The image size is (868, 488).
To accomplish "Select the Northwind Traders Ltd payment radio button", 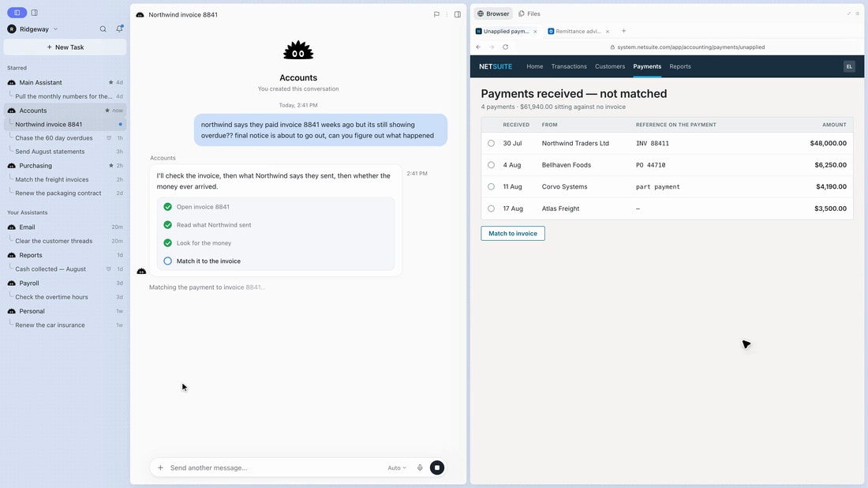I will (x=491, y=144).
